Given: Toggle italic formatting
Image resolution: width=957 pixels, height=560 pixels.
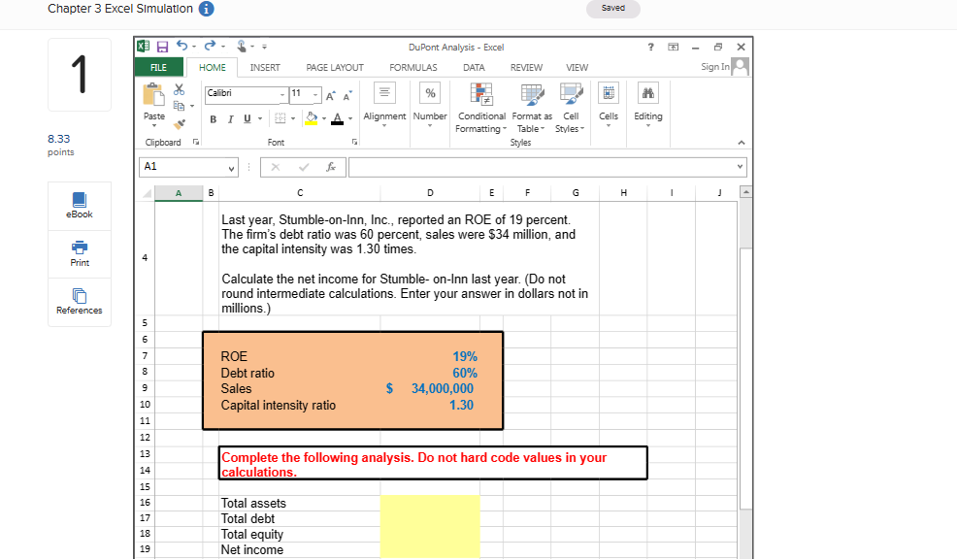Looking at the screenshot, I should pos(229,118).
